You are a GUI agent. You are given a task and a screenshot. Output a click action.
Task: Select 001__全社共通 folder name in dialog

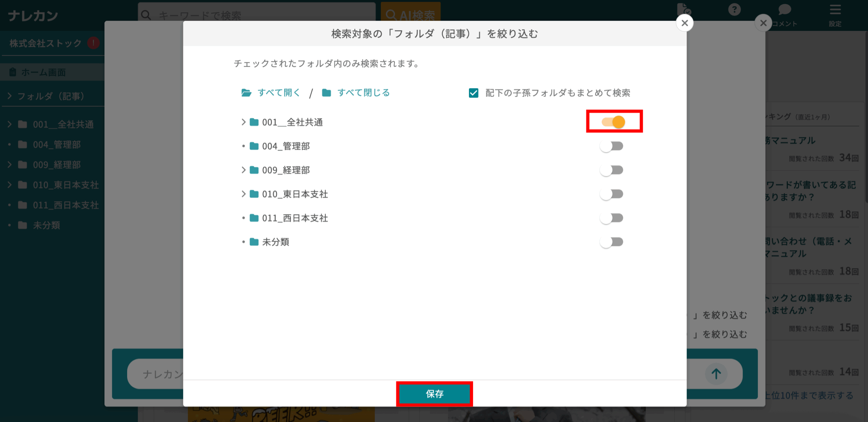point(292,122)
